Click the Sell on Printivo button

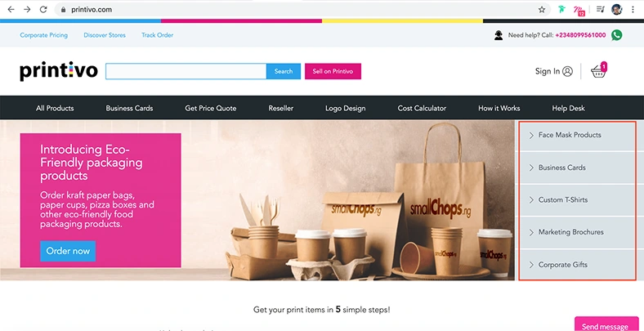(x=333, y=71)
